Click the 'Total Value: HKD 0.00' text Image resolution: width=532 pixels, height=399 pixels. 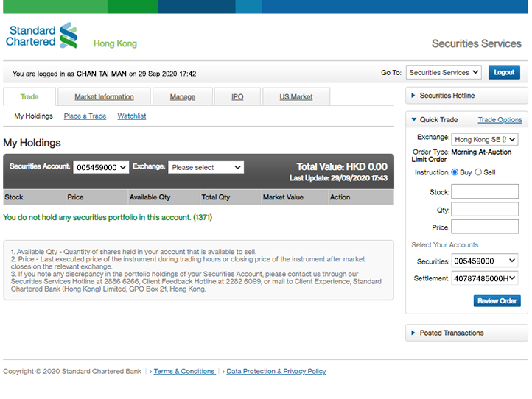tap(342, 166)
